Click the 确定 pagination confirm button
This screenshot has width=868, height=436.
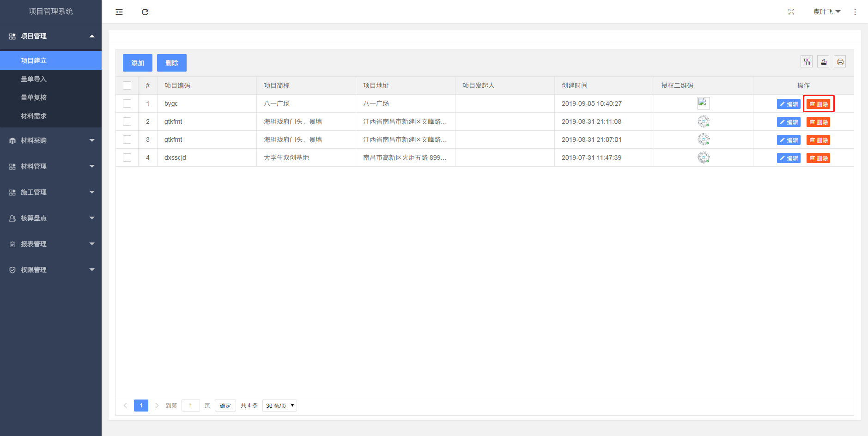(225, 406)
